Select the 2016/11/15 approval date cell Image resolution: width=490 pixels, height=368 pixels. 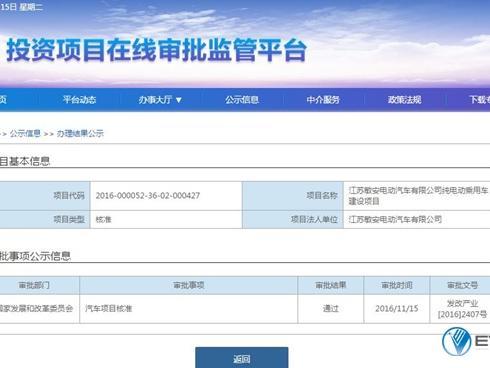click(x=397, y=309)
